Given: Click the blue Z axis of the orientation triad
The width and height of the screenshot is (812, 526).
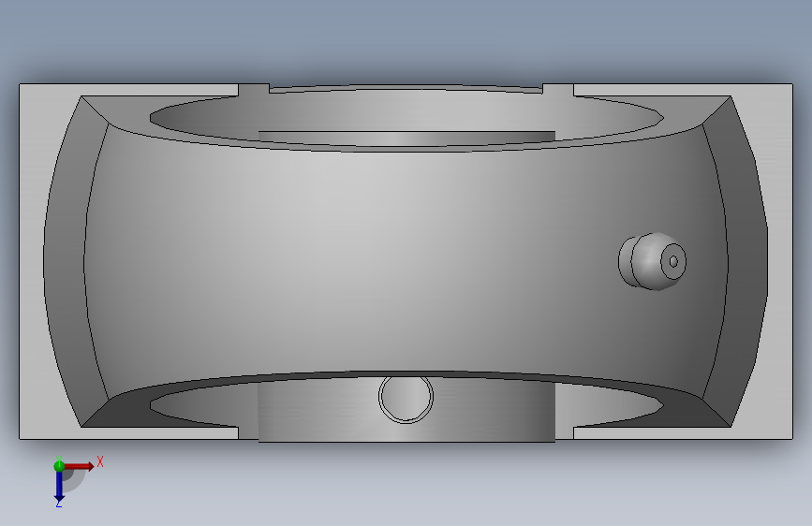Looking at the screenshot, I should click(59, 488).
